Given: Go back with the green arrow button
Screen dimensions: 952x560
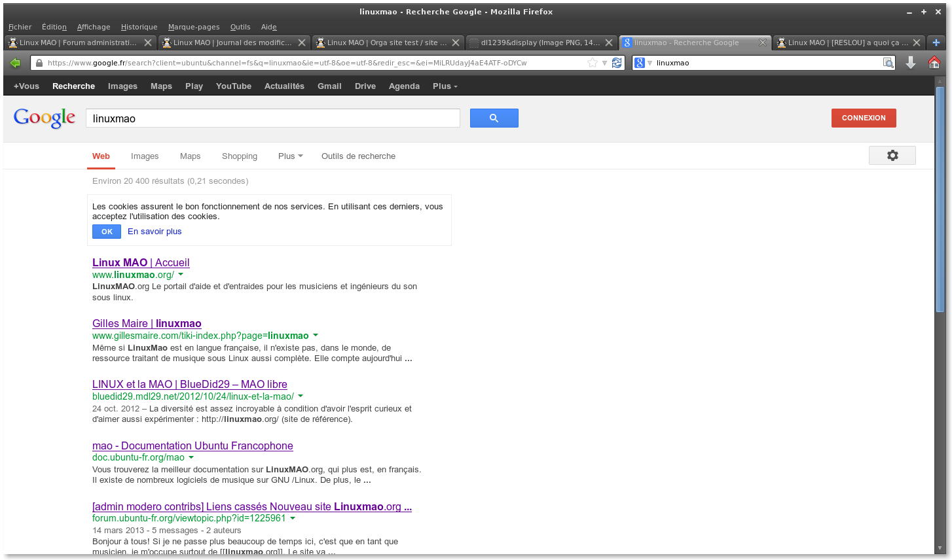Looking at the screenshot, I should coord(15,63).
